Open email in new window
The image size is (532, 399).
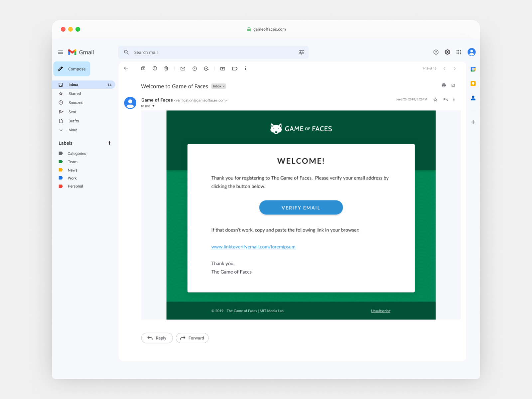(453, 85)
